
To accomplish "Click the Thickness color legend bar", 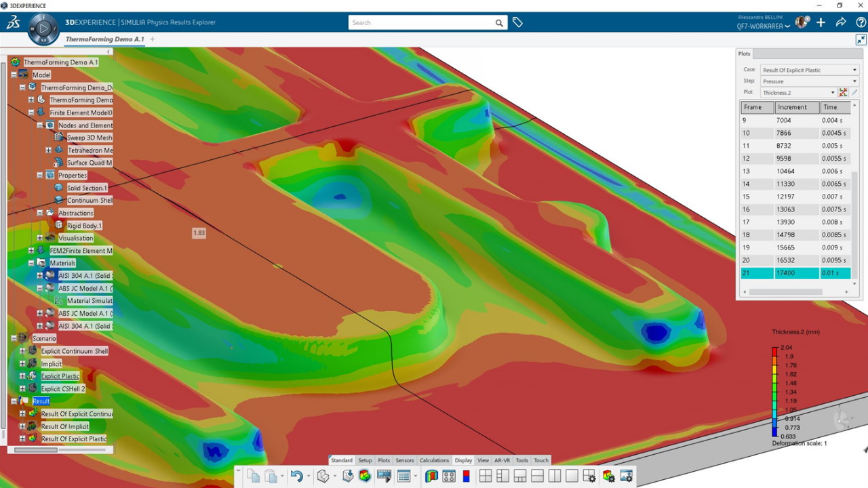I will 775,391.
